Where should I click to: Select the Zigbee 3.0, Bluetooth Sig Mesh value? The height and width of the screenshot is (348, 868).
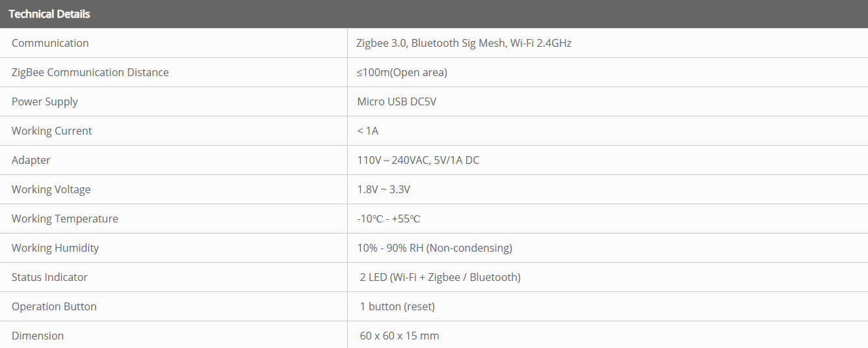click(x=464, y=43)
